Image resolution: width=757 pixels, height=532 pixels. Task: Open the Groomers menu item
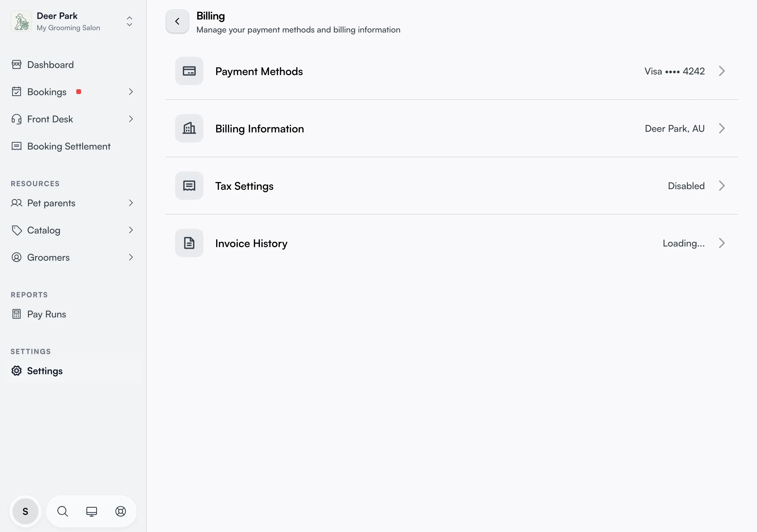(73, 257)
